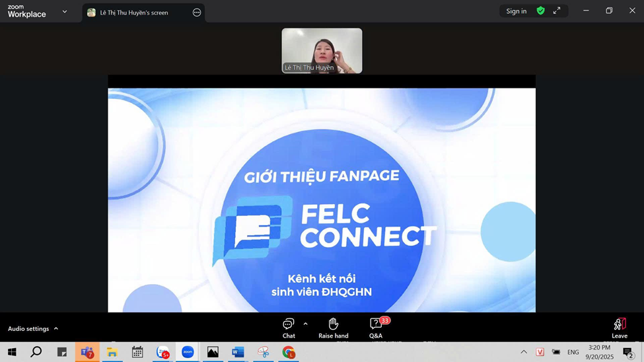
Task: Open Microsoft Teams from taskbar
Action: tap(87, 352)
